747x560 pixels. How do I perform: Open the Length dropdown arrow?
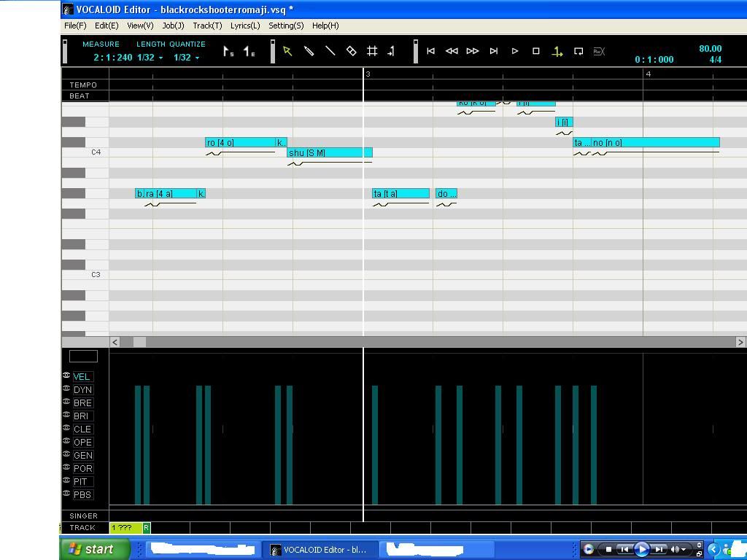pos(160,58)
